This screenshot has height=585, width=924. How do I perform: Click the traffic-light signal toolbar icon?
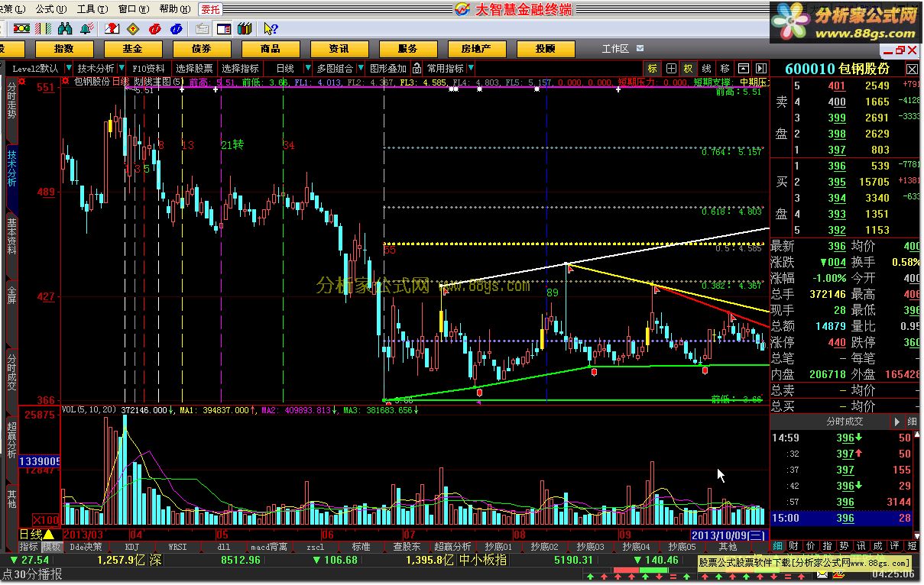click(21, 29)
